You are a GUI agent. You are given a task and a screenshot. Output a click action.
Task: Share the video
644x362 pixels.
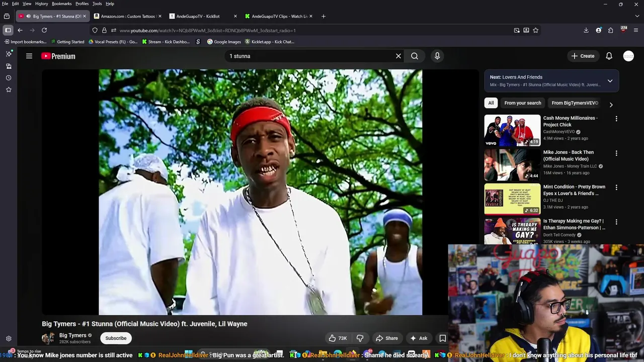click(387, 338)
